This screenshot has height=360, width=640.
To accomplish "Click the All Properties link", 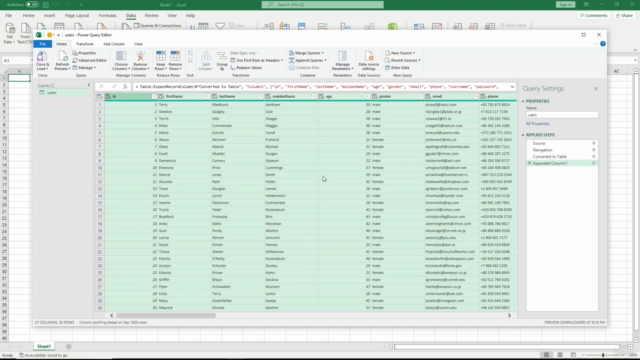I will [538, 124].
